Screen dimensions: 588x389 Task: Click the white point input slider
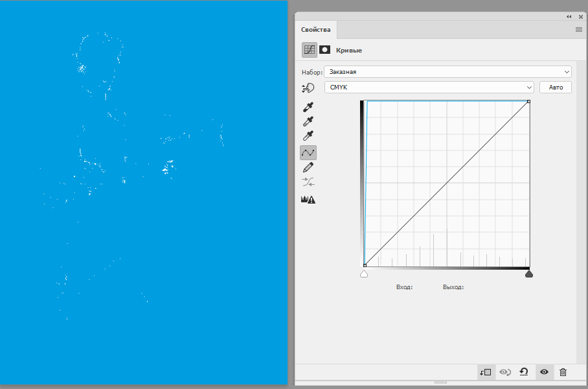coord(364,274)
